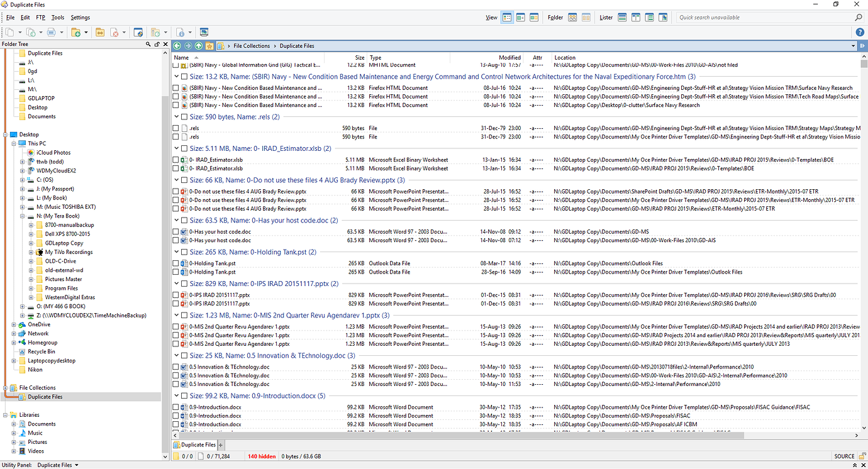Collapse the .rels 590 bytes group
The image size is (868, 469).
pos(177,117)
